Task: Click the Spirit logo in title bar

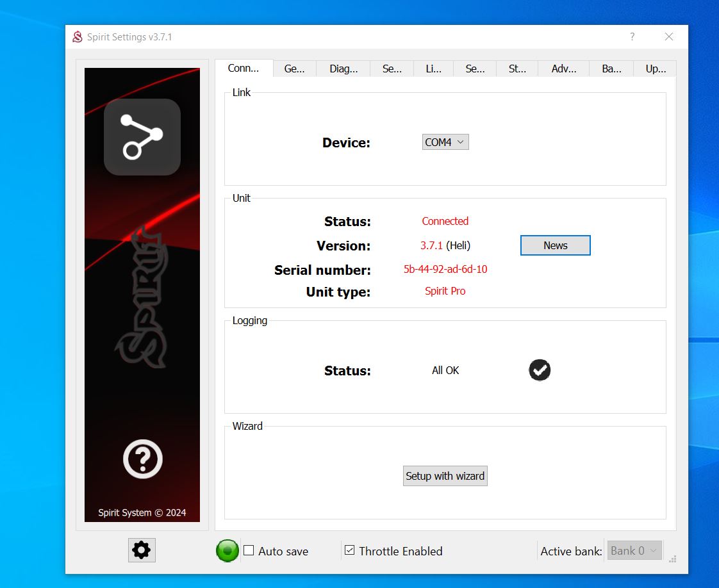Action: (78, 37)
